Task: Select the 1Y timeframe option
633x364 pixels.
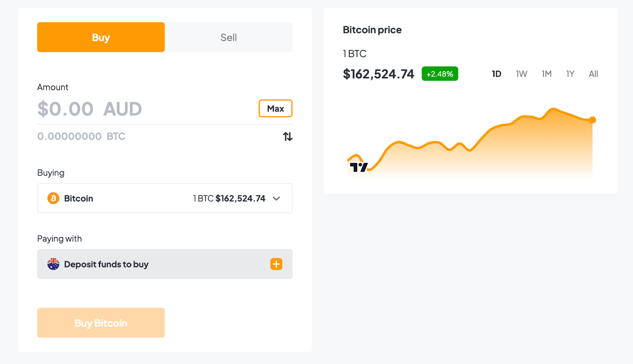Action: tap(570, 74)
